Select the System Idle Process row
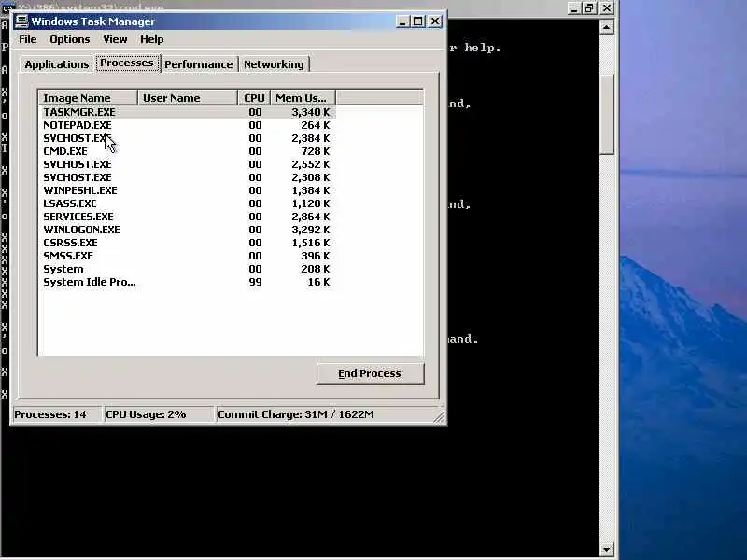 [187, 282]
